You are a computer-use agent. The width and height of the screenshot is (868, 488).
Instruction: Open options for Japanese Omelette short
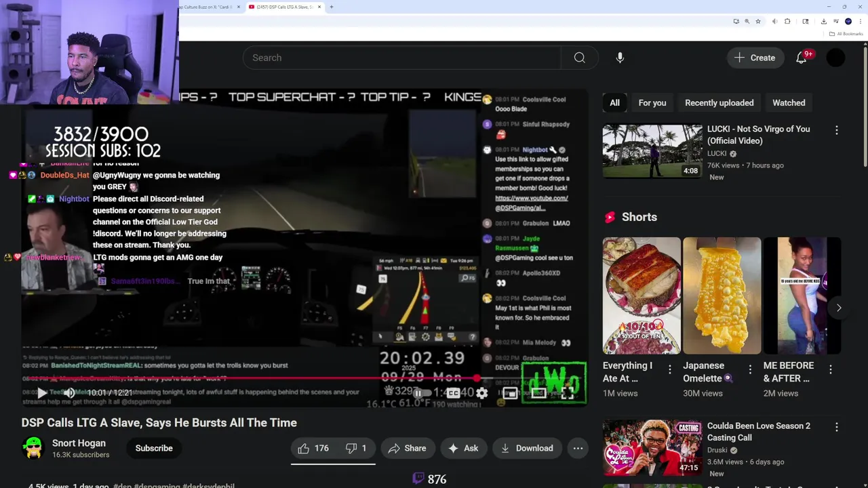pos(750,369)
